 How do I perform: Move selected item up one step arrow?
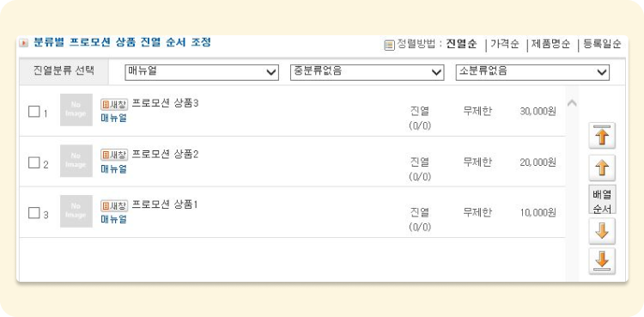tap(602, 168)
